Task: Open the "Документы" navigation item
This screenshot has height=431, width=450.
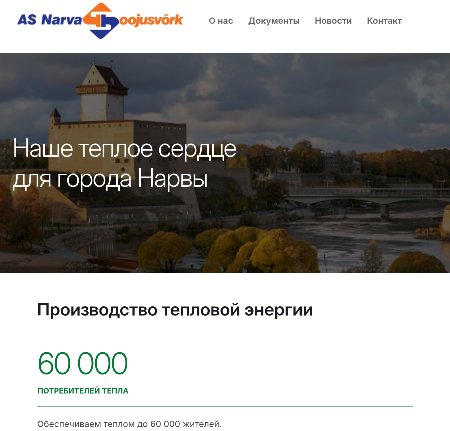Action: (274, 21)
